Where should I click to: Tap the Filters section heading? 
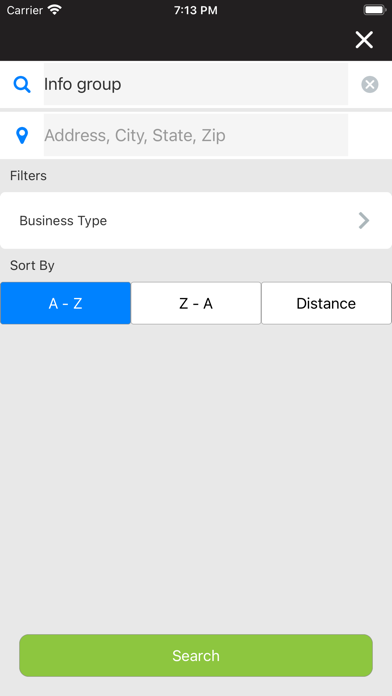click(28, 176)
